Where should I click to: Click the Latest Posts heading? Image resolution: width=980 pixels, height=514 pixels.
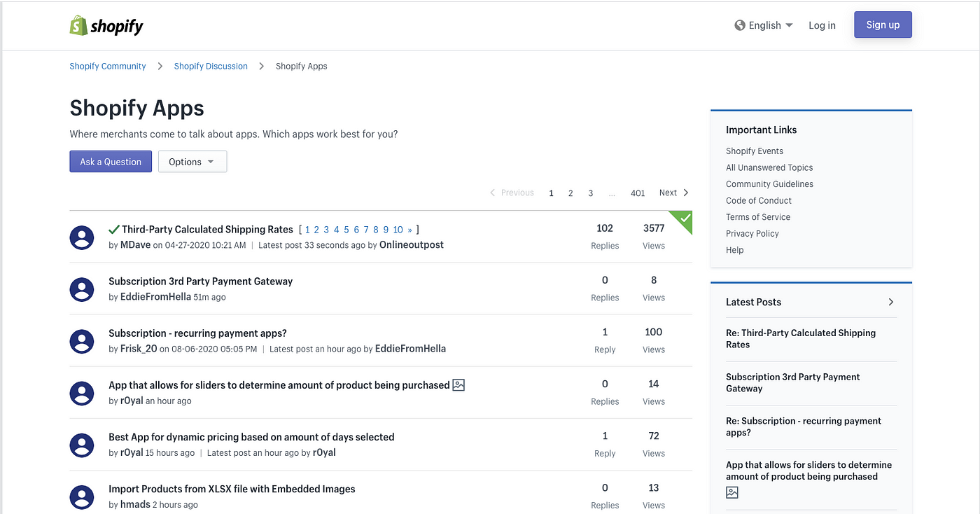[x=753, y=302]
